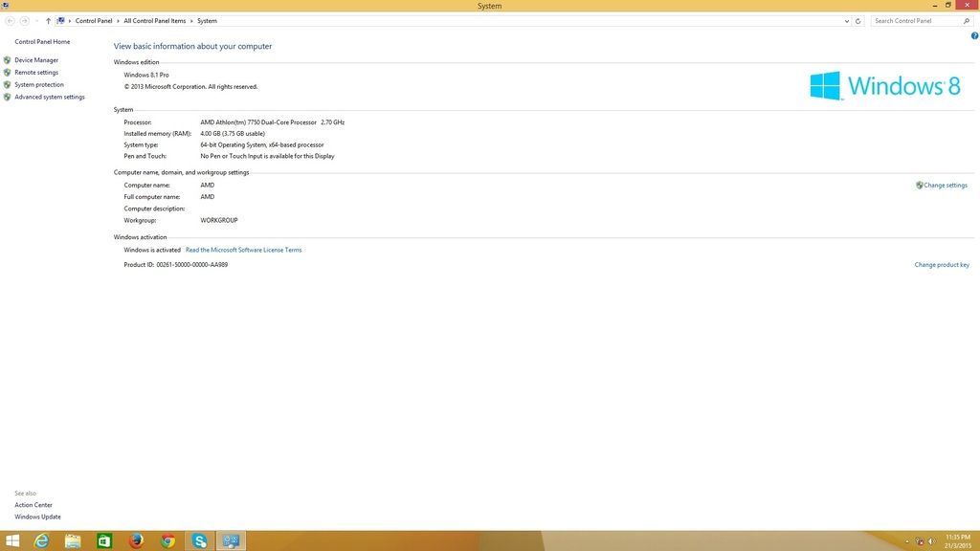Viewport: 980px width, 551px height.
Task: Expand the arrow after All Control Panel Items
Action: pos(191,20)
